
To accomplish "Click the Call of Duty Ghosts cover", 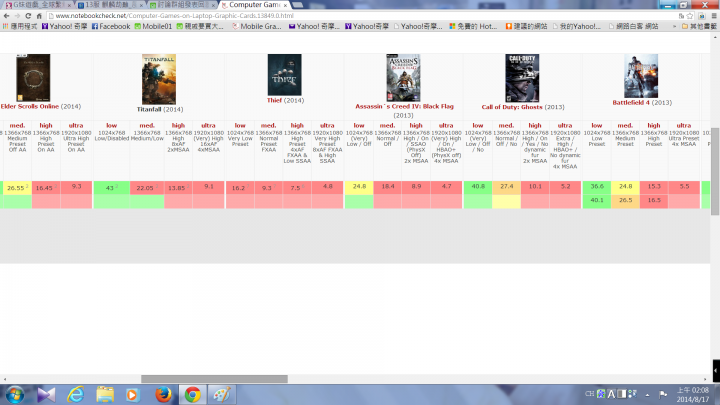I will click(522, 78).
